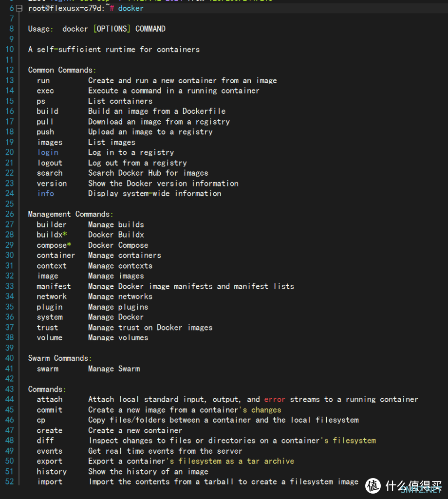Click the 'events' command name
Image resolution: width=448 pixels, height=499 pixels.
(50, 451)
